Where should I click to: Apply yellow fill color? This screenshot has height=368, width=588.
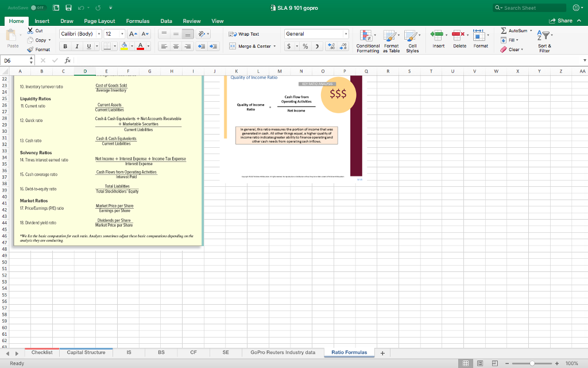pyautogui.click(x=124, y=46)
